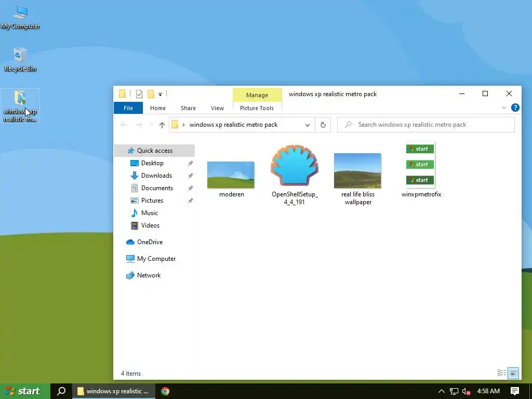Click windows xp realistic taskbar window button
Viewport: 532px width, 399px height.
point(114,391)
